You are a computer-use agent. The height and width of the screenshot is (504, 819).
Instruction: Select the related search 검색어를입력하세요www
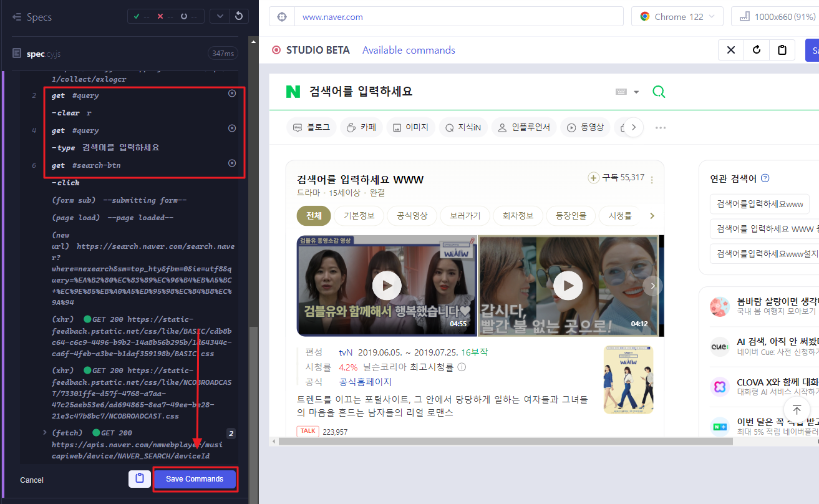coord(759,204)
